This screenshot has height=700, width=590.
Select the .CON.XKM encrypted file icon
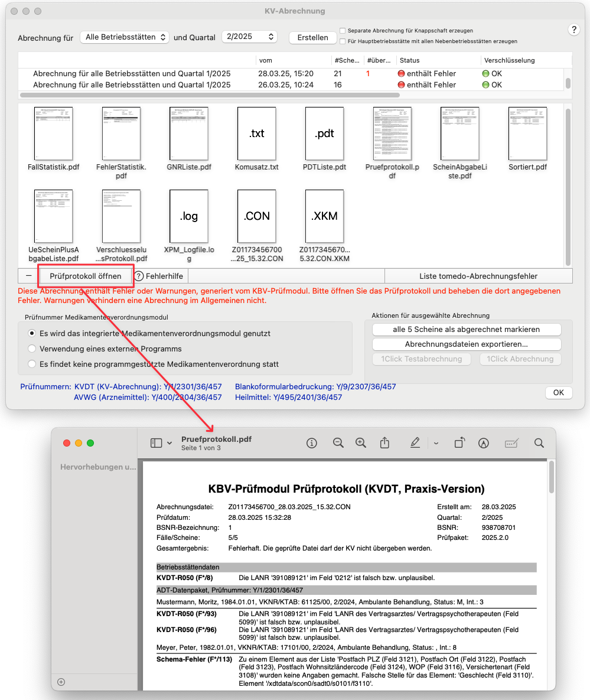click(x=324, y=216)
